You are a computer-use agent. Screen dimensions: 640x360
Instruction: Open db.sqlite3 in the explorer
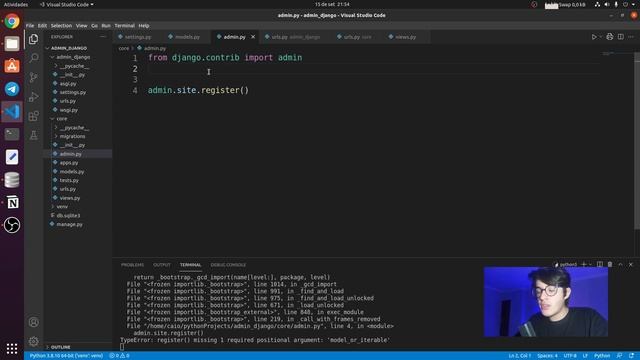click(x=68, y=216)
